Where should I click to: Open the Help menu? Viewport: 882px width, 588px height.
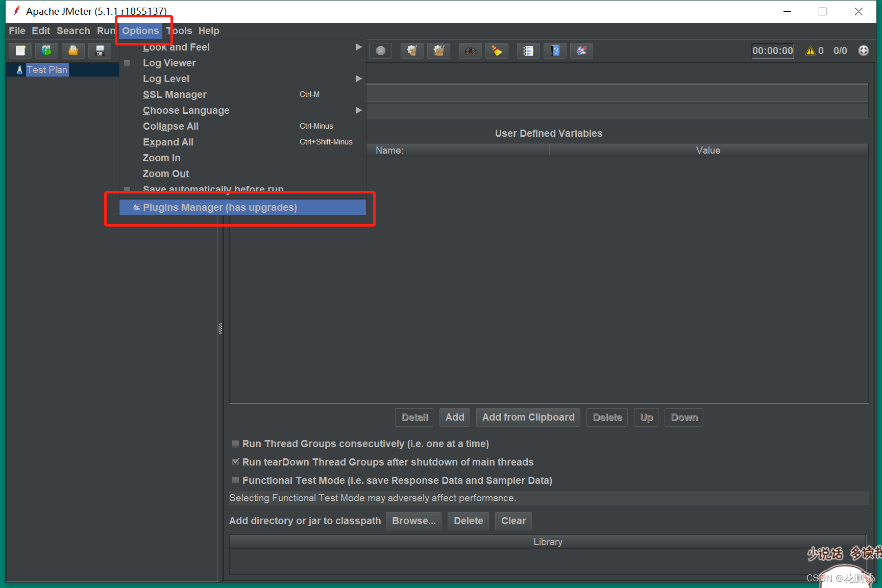[209, 31]
